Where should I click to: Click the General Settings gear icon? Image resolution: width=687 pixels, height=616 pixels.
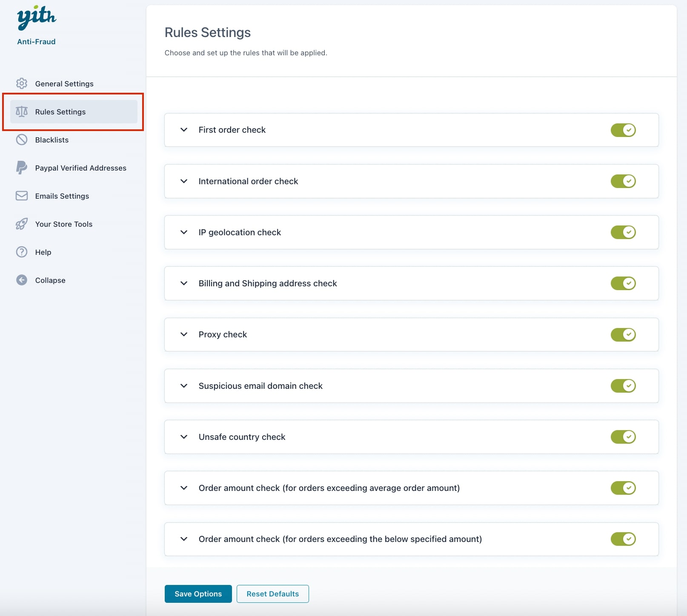point(22,83)
